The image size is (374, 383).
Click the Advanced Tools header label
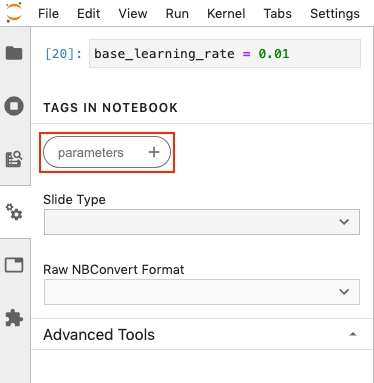point(99,334)
